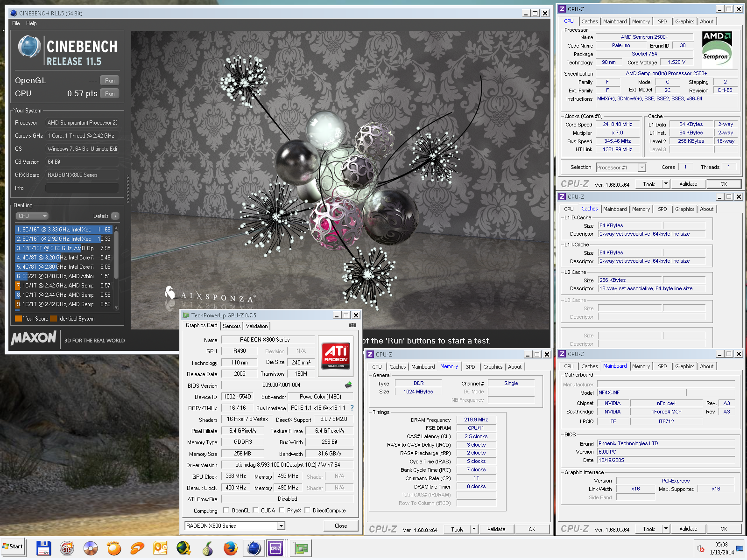Screen dimensions: 747x560
Task: Click the ATI Radeon logo in GPU-Z
Action: coord(336,356)
